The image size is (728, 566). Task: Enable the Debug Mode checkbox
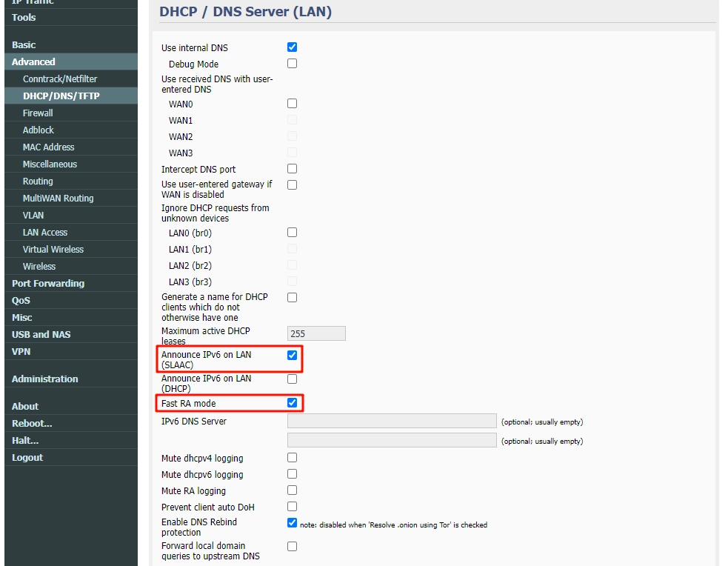tap(292, 64)
